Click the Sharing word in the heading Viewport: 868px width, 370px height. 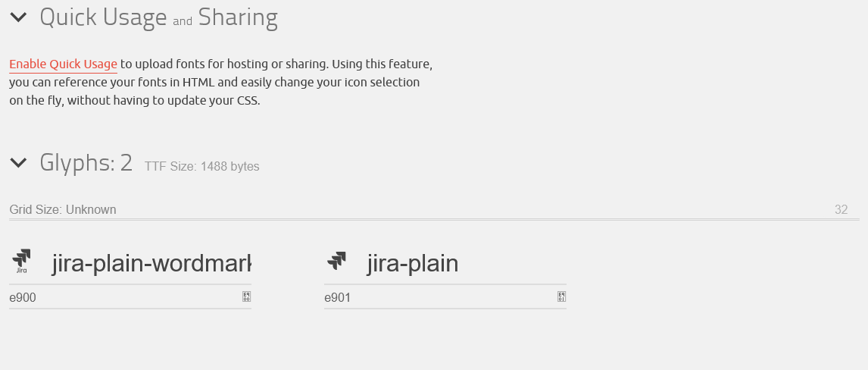[238, 17]
